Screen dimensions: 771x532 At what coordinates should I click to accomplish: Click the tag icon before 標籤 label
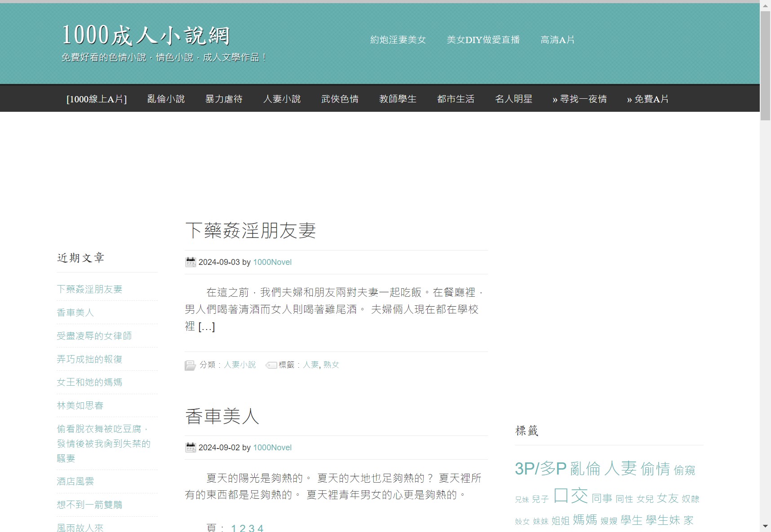(271, 365)
